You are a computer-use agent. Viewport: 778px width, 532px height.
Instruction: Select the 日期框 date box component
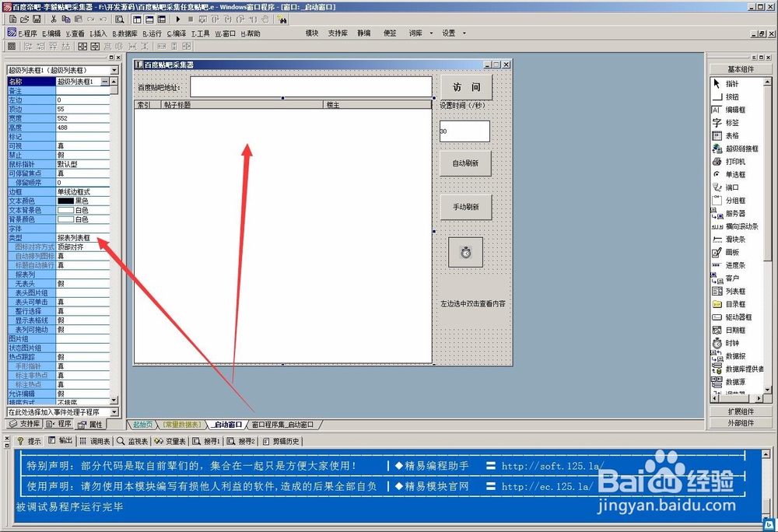click(737, 330)
